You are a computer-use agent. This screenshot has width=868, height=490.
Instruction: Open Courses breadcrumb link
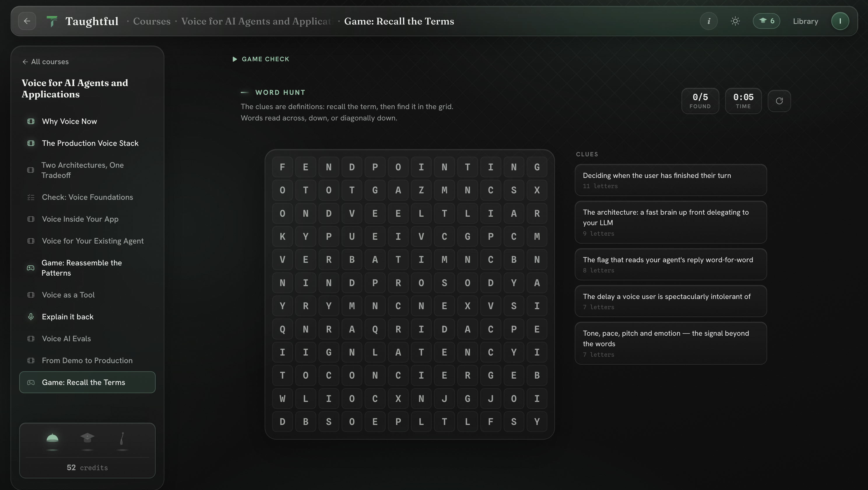click(152, 21)
